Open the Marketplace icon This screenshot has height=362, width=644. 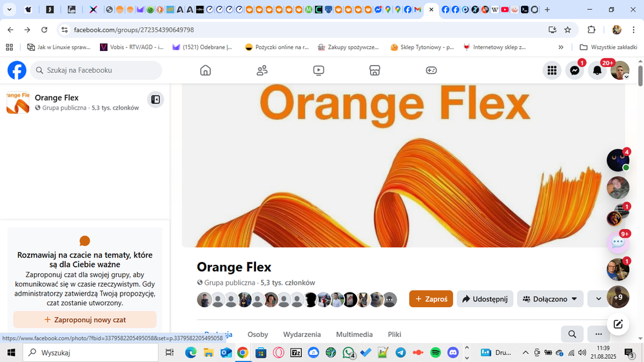click(375, 71)
